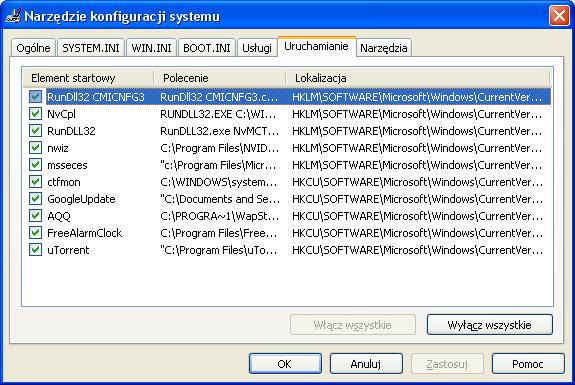This screenshot has width=575, height=385.
Task: Click the C:\PROGRA~1\WapSt... command cell
Action: [x=219, y=216]
